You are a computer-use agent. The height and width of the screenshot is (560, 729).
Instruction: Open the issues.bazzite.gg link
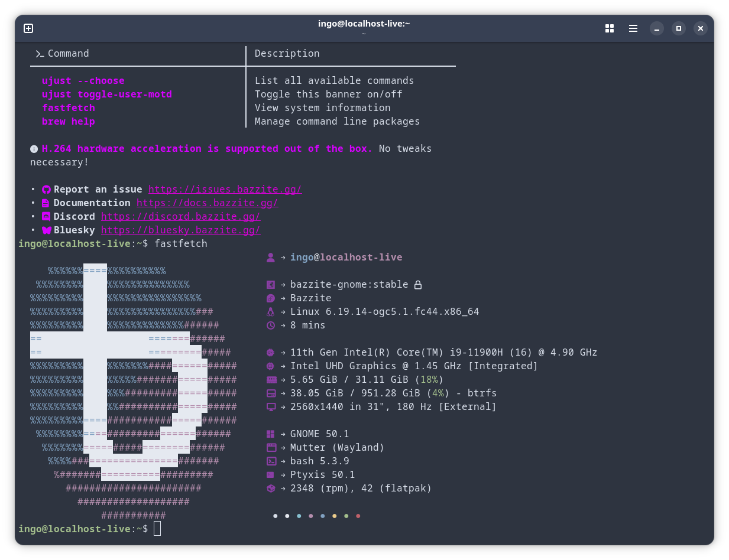point(225,190)
